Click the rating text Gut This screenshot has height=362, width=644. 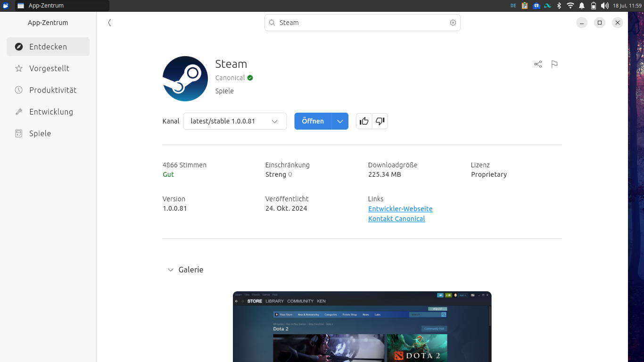[168, 174]
